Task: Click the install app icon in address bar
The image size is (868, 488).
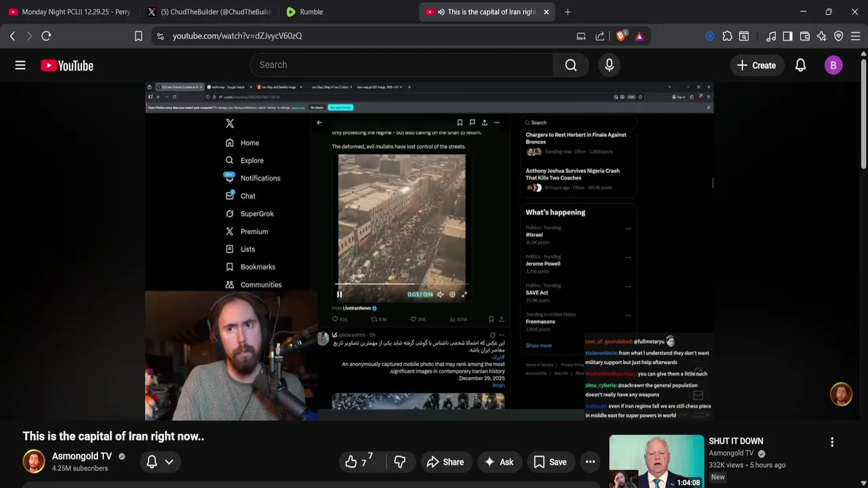Action: click(581, 36)
